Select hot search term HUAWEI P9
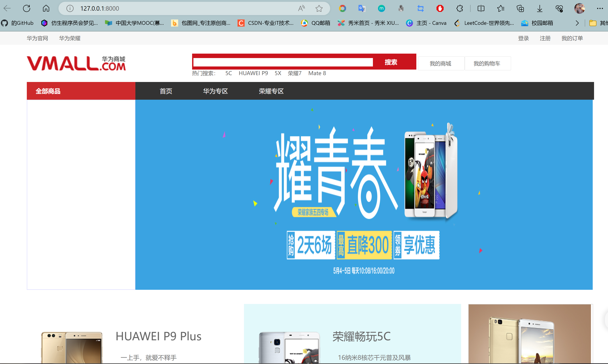This screenshot has width=608, height=364. pyautogui.click(x=253, y=73)
